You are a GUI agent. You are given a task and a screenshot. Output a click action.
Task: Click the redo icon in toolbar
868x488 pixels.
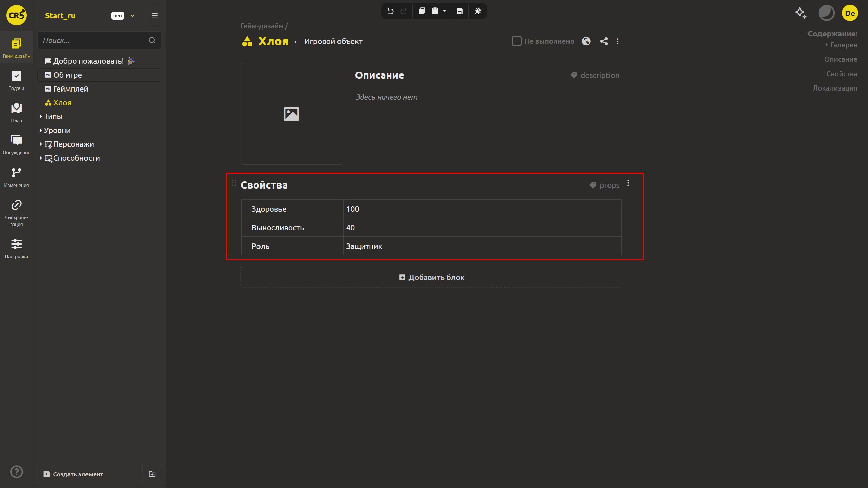403,11
